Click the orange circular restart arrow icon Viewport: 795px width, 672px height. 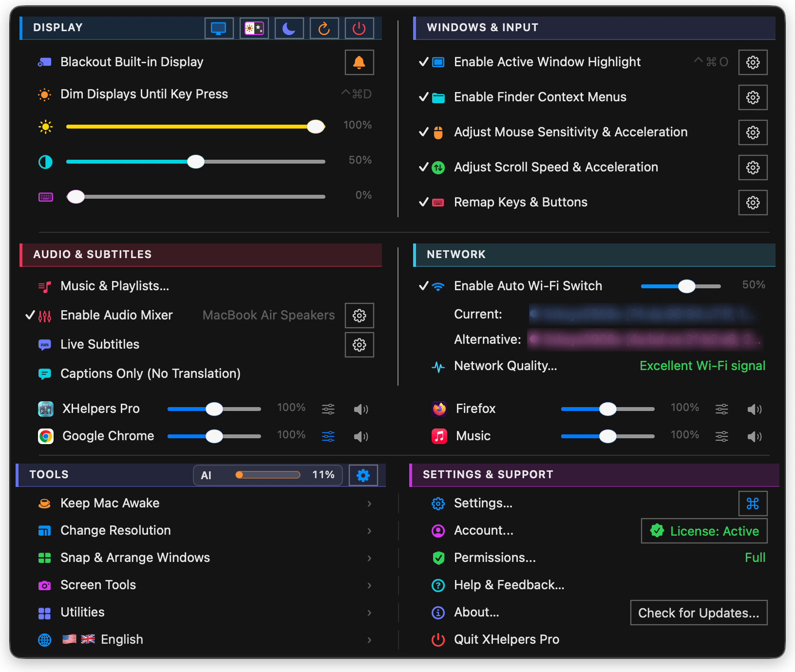[x=324, y=28]
